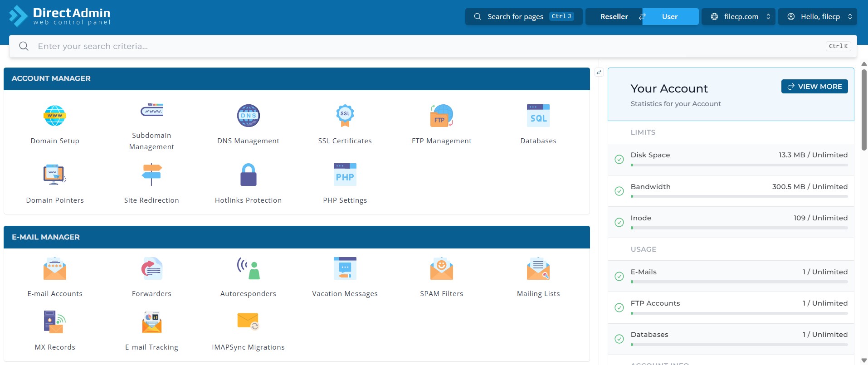Launch FTP Management

(441, 116)
